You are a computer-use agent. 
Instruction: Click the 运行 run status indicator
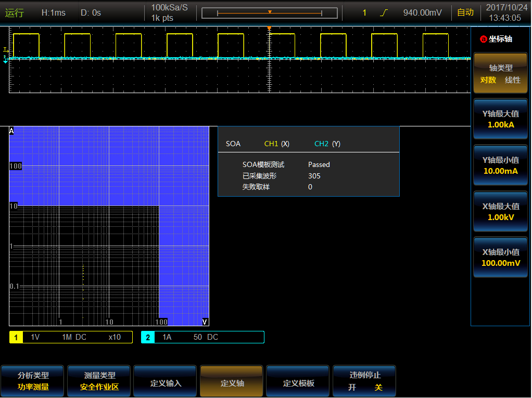[15, 13]
